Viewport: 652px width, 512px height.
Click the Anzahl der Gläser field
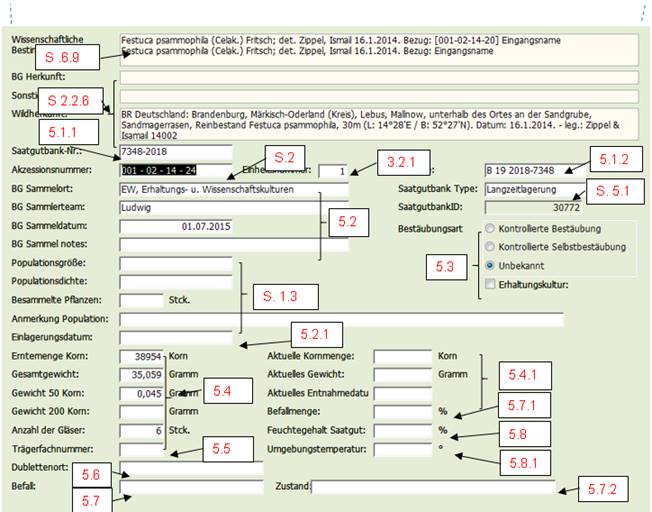(x=141, y=430)
